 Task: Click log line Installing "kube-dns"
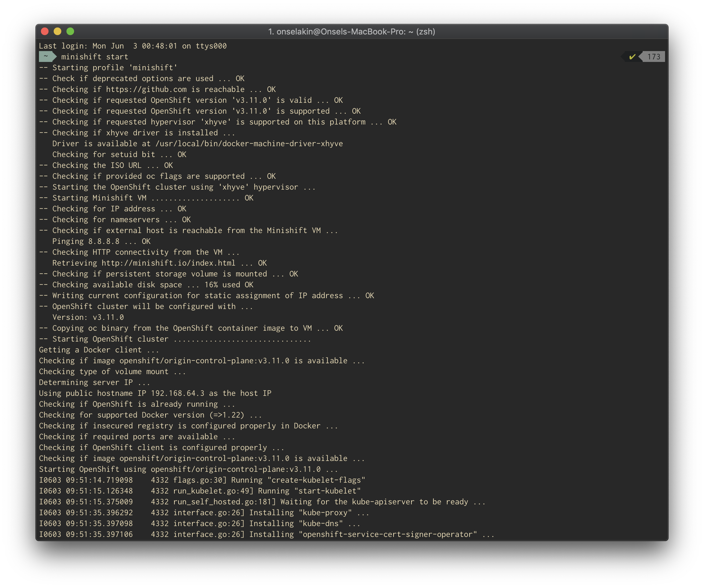coord(200,524)
